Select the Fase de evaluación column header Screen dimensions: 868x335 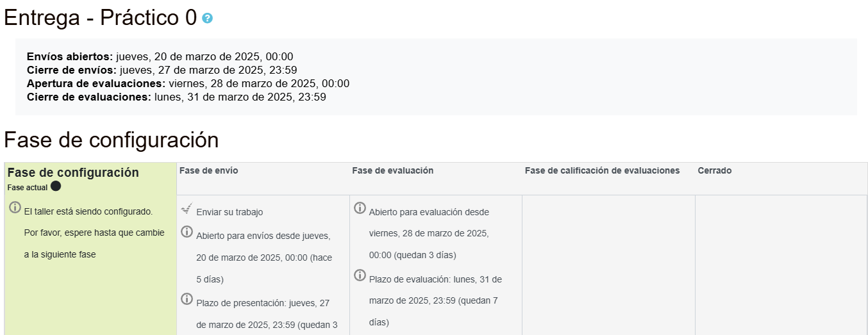pyautogui.click(x=392, y=170)
